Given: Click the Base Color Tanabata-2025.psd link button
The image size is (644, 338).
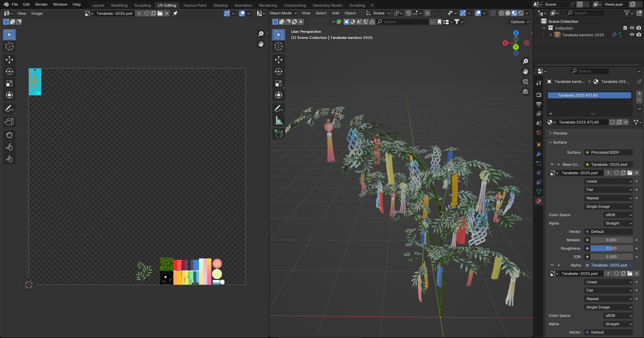Looking at the screenshot, I should (609, 164).
